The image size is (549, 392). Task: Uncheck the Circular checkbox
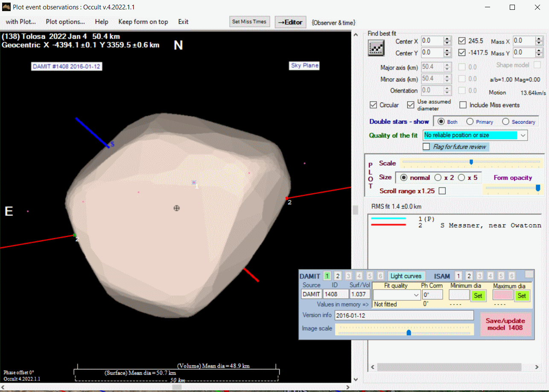[374, 105]
